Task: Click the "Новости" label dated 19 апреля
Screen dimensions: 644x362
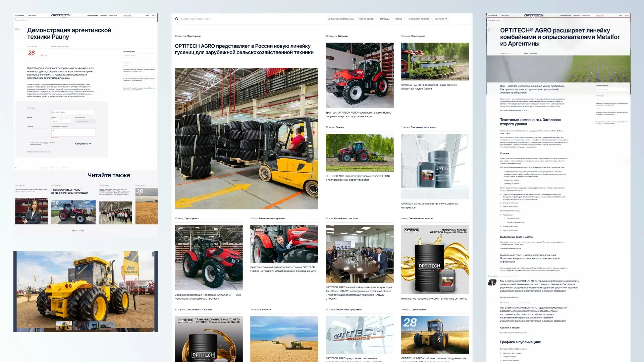Action: tap(266, 310)
